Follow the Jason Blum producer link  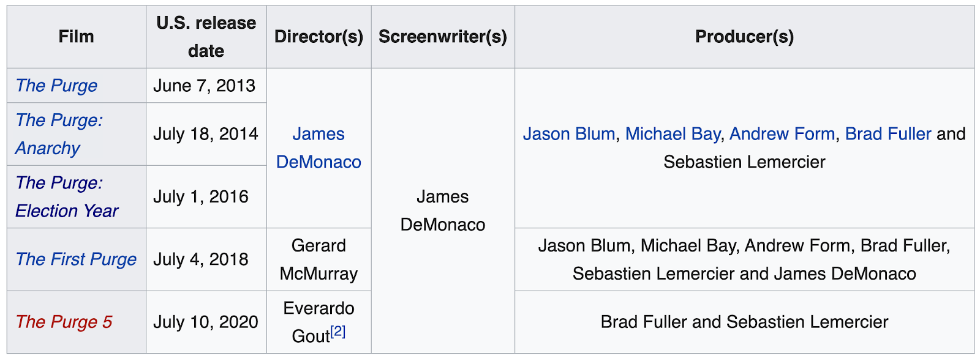pyautogui.click(x=569, y=134)
